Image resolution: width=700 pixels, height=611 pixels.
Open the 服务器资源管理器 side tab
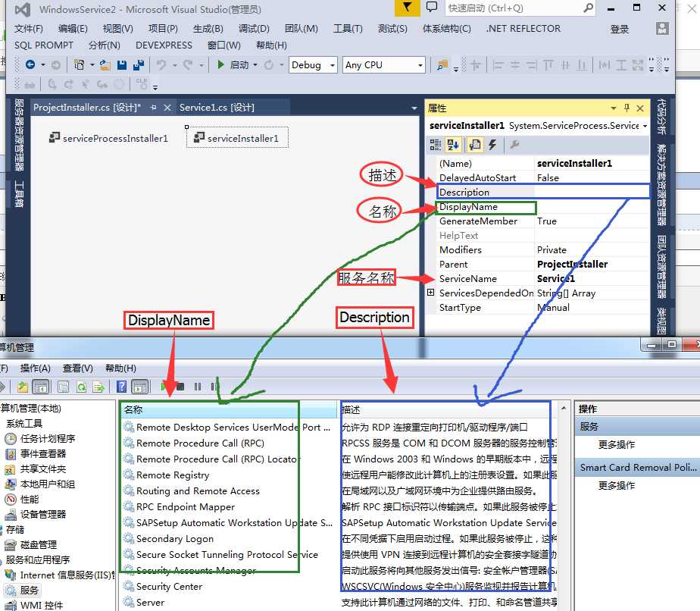[x=19, y=136]
